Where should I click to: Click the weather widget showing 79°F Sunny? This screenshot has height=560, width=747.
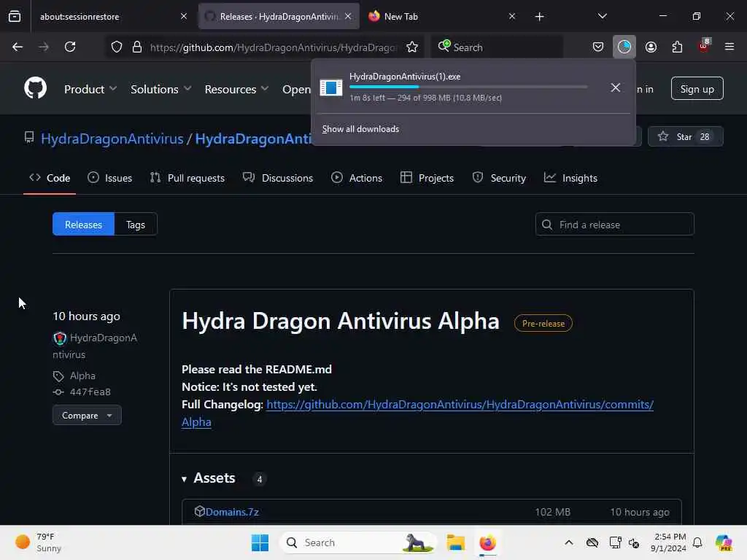(39, 542)
